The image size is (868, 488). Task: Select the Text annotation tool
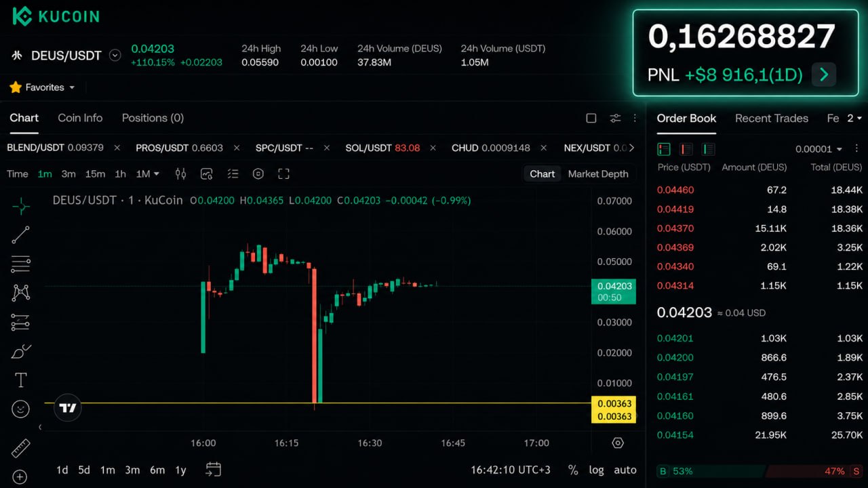21,380
